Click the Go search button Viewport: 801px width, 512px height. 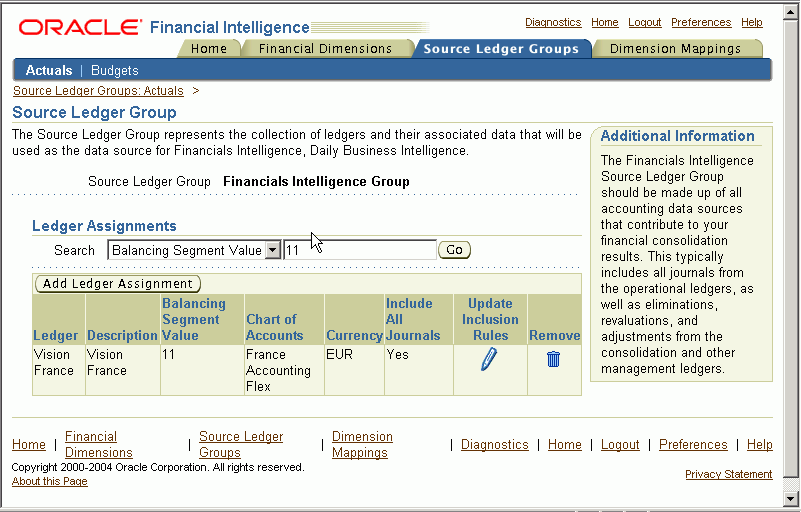(454, 250)
